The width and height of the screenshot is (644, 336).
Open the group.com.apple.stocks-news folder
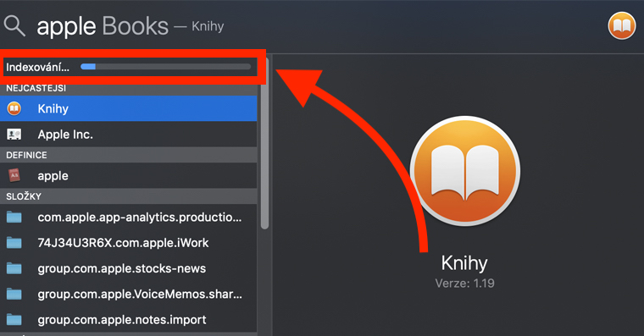[129, 268]
